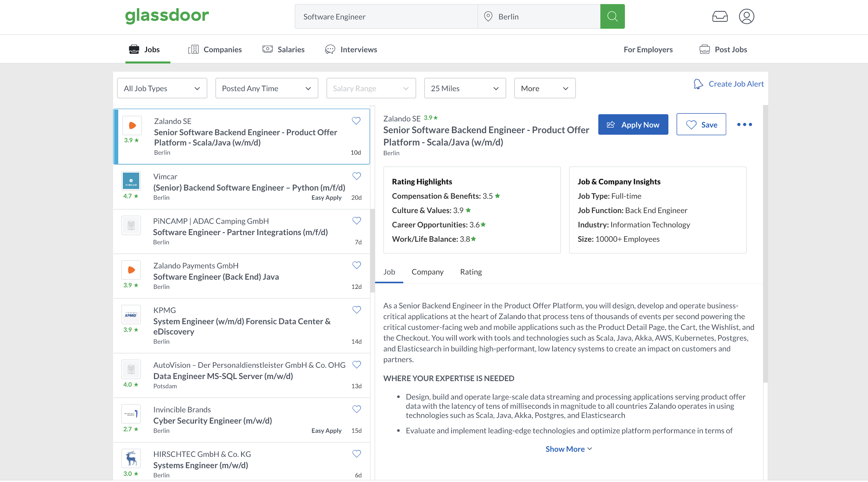
Task: Open the user profile icon
Action: tap(746, 16)
